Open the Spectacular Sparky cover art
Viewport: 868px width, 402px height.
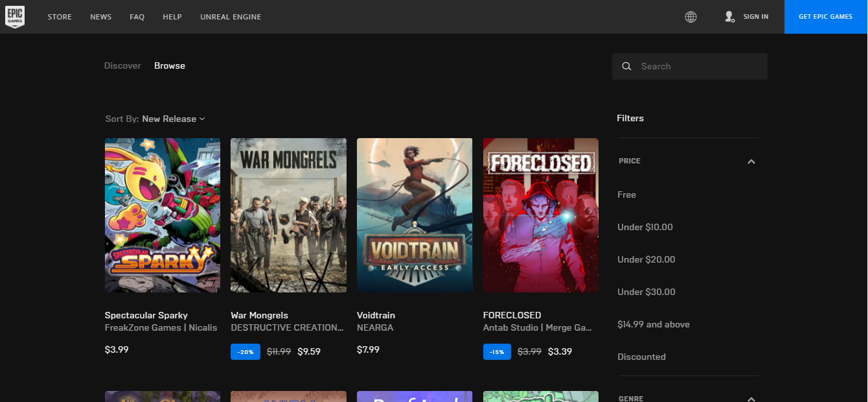(x=163, y=215)
